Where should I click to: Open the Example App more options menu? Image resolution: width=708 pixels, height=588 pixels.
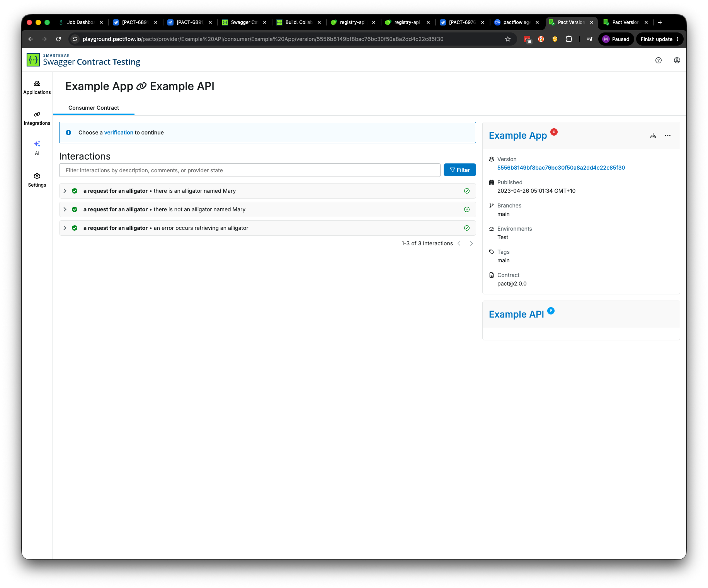(x=668, y=136)
